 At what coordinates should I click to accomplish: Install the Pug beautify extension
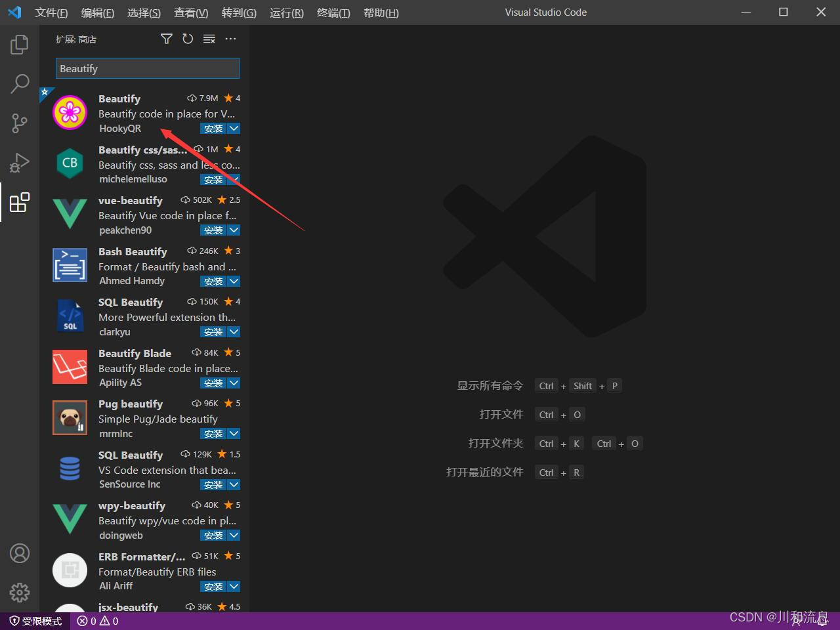[213, 434]
